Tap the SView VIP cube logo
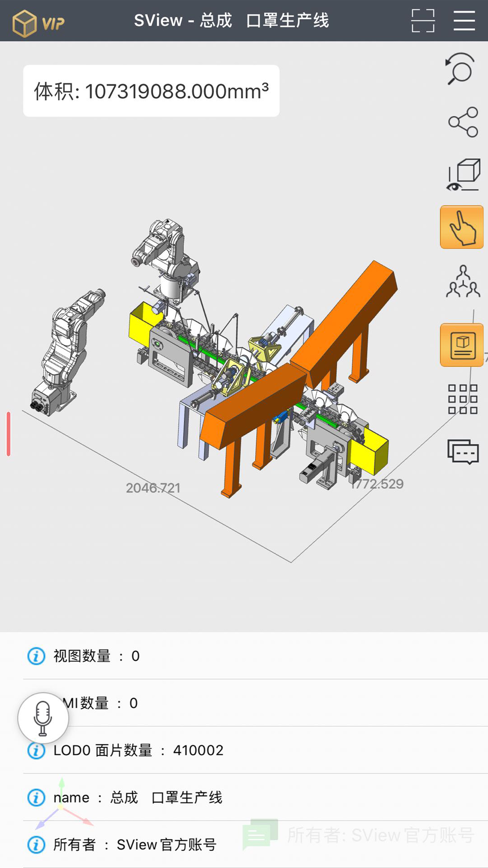 pos(38,22)
